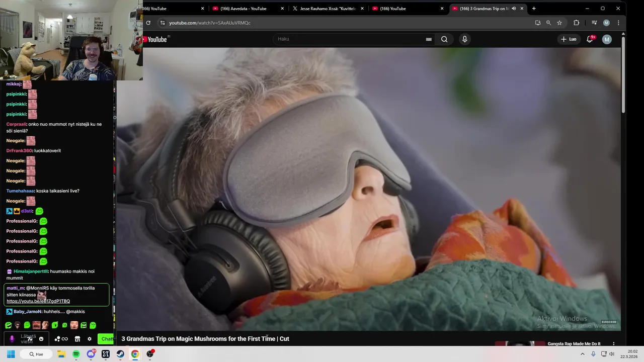Click username Baby_JamoN in chat
Image resolution: width=644 pixels, height=362 pixels.
pos(28,312)
